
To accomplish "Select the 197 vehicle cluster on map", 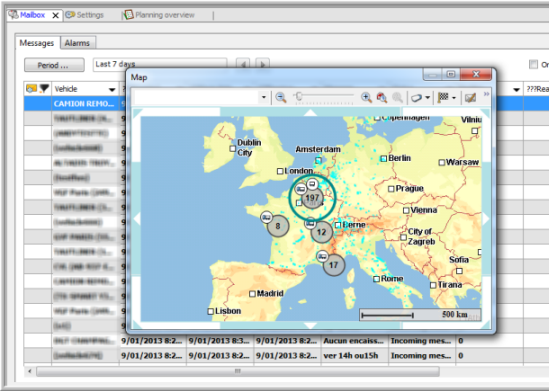I will point(312,198).
